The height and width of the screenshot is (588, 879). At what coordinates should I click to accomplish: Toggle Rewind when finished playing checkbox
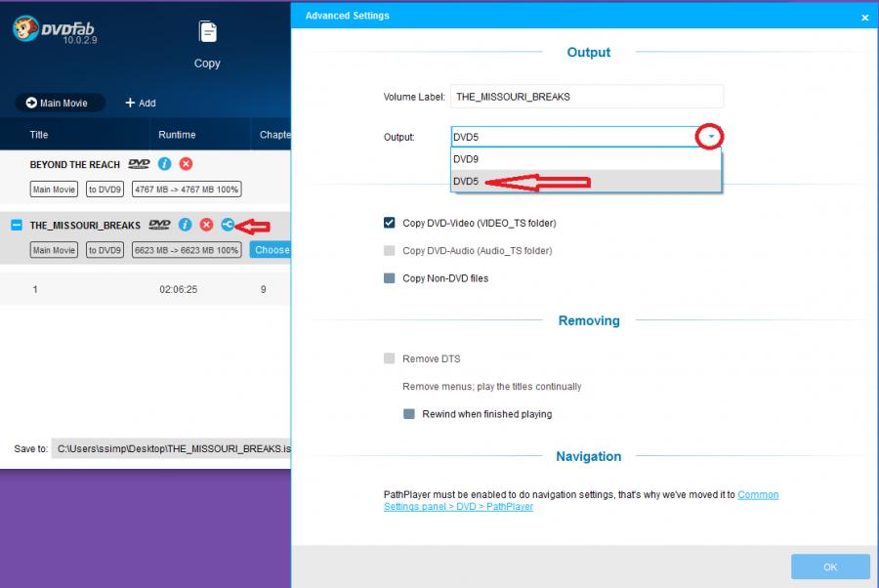(x=409, y=414)
